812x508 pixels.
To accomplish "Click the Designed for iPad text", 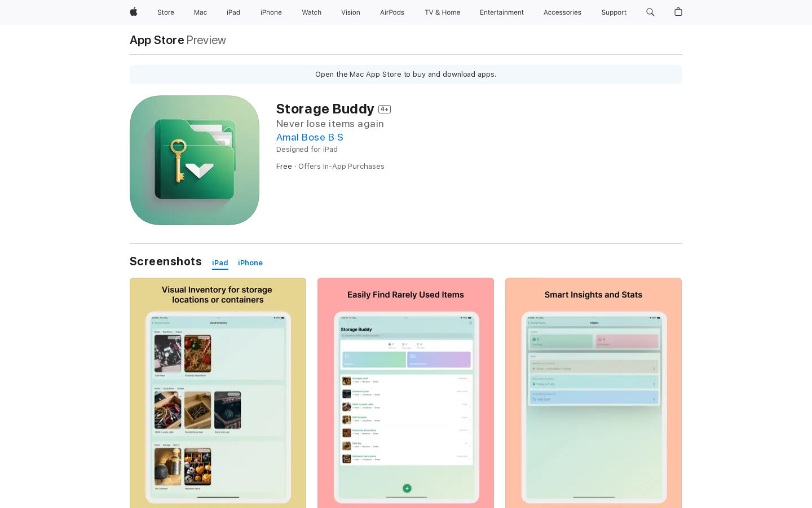I will [x=307, y=150].
